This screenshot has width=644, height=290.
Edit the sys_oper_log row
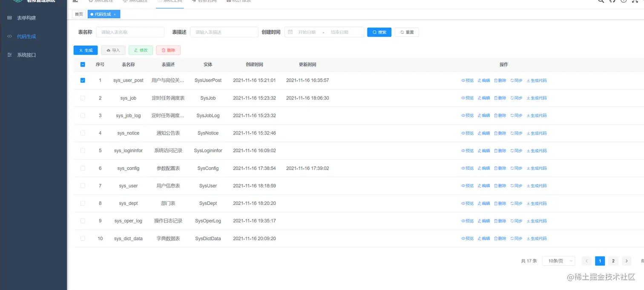484,221
